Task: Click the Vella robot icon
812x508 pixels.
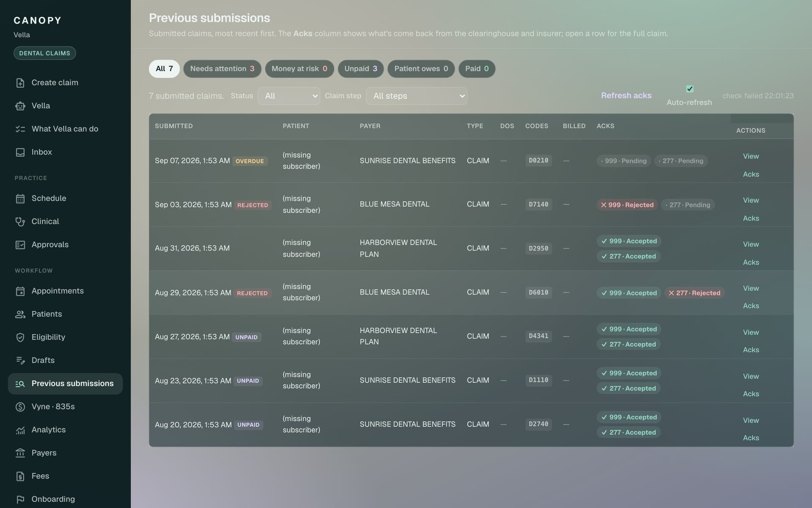Action: coord(20,106)
